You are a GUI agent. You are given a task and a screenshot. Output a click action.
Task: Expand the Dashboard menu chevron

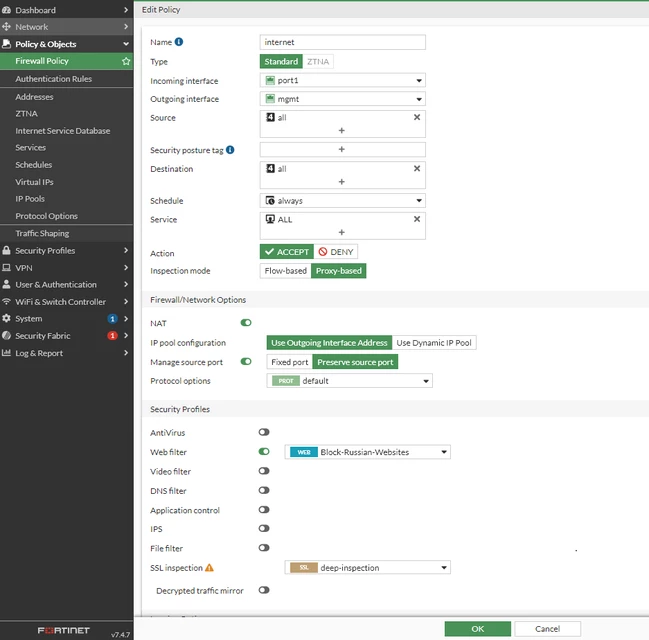tap(126, 10)
